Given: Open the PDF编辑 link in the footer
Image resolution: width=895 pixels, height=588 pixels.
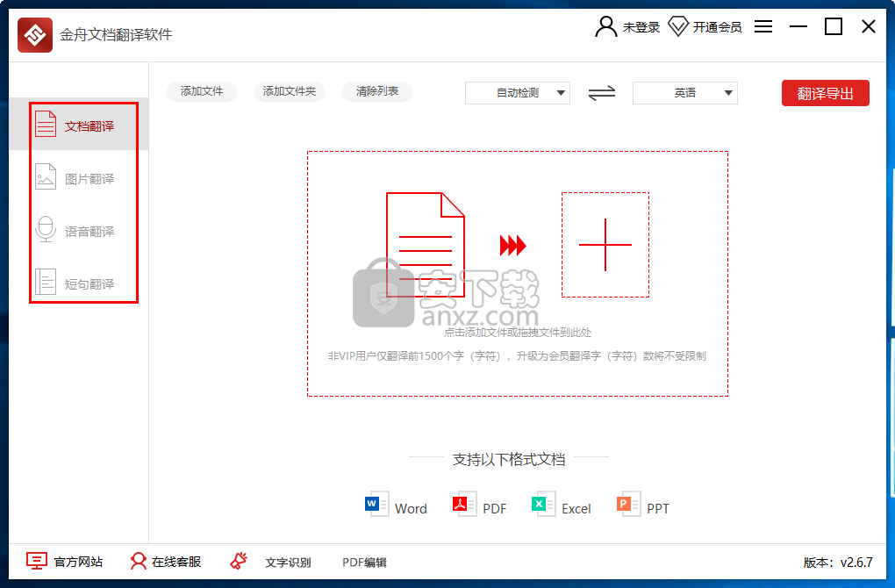Looking at the screenshot, I should click(364, 563).
